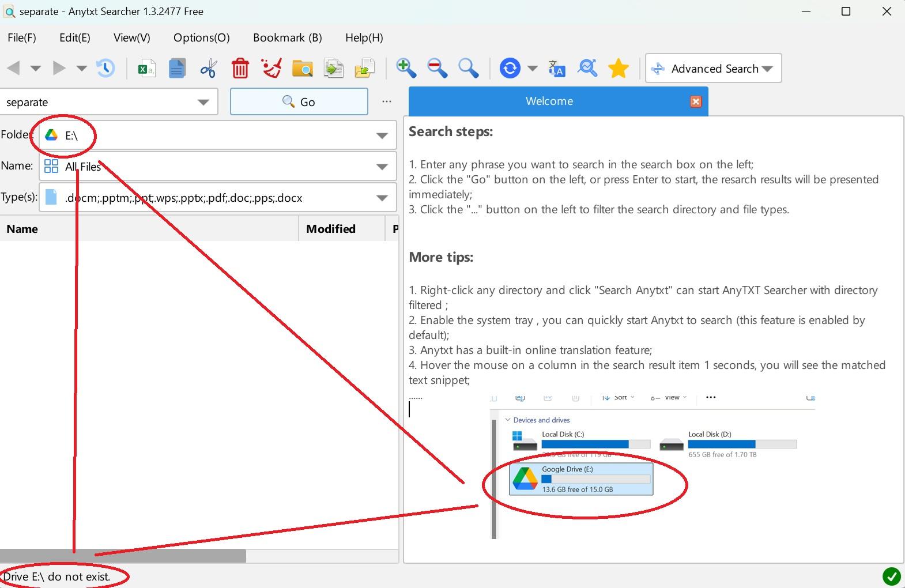905x588 pixels.
Task: Expand the Advanced Search dropdown
Action: coord(767,69)
